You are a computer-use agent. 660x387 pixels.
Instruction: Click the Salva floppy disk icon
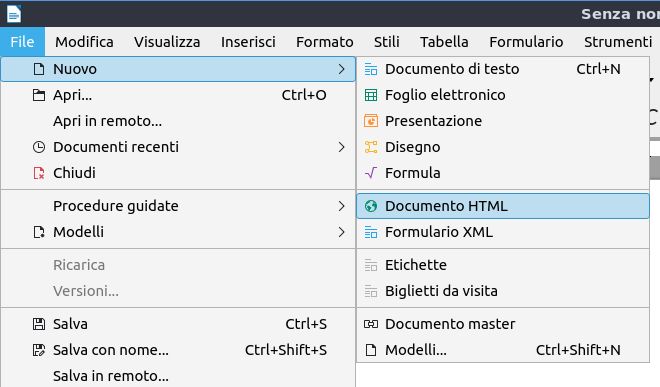point(39,324)
